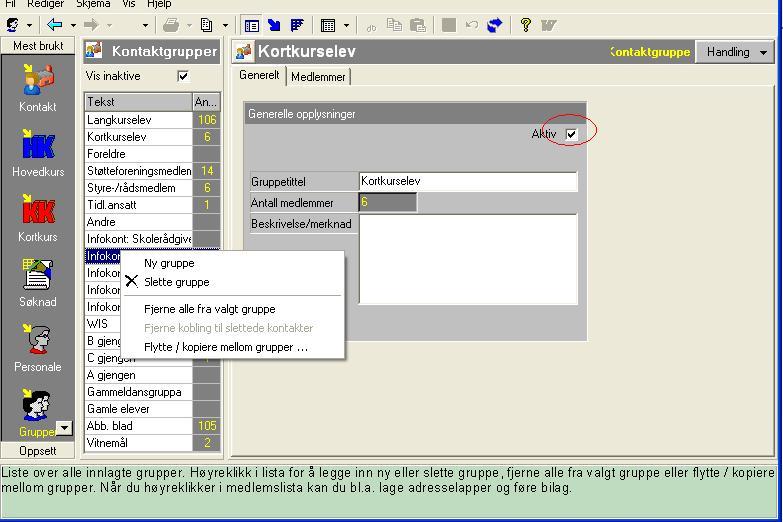Click the Beskrivelse/merknad text area
Image resolution: width=783 pixels, height=522 pixels.
(x=468, y=259)
